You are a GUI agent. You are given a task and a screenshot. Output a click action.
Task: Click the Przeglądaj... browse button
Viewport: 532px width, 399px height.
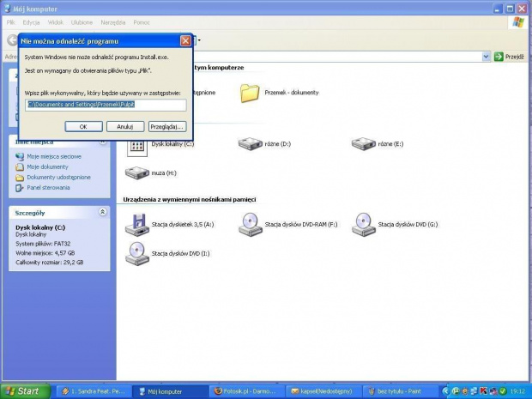[167, 126]
